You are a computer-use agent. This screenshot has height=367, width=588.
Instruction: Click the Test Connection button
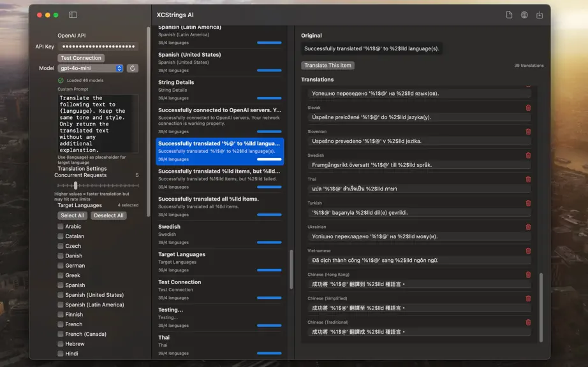[x=81, y=58]
